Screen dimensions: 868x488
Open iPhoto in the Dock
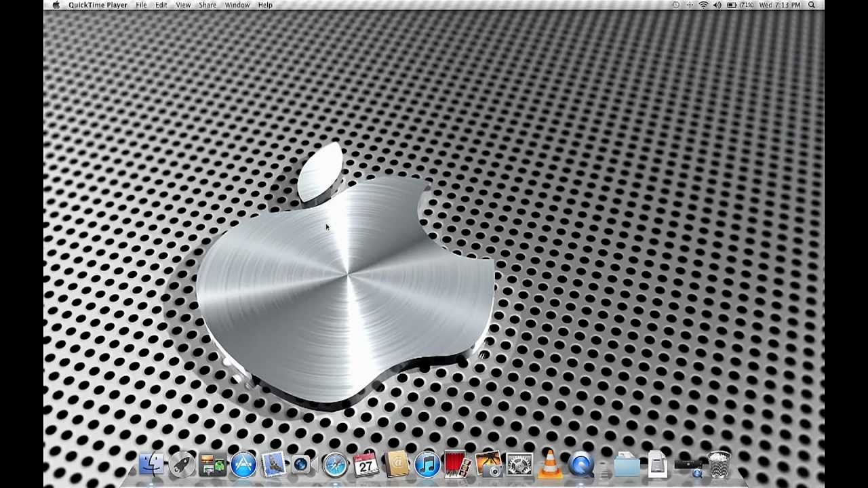tap(488, 464)
